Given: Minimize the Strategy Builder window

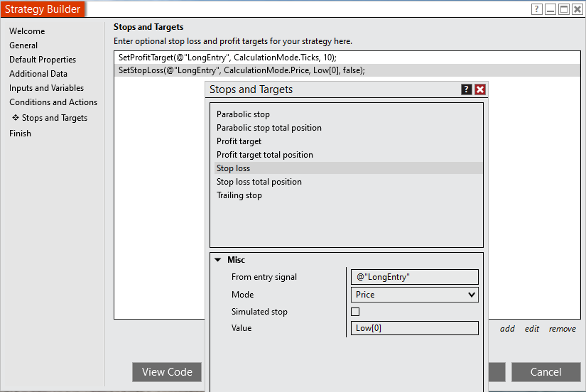Looking at the screenshot, I should (x=550, y=9).
